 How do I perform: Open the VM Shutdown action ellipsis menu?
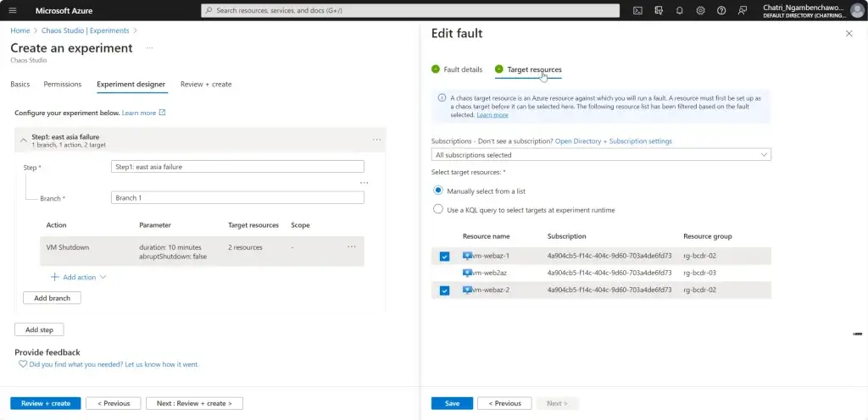click(x=352, y=247)
